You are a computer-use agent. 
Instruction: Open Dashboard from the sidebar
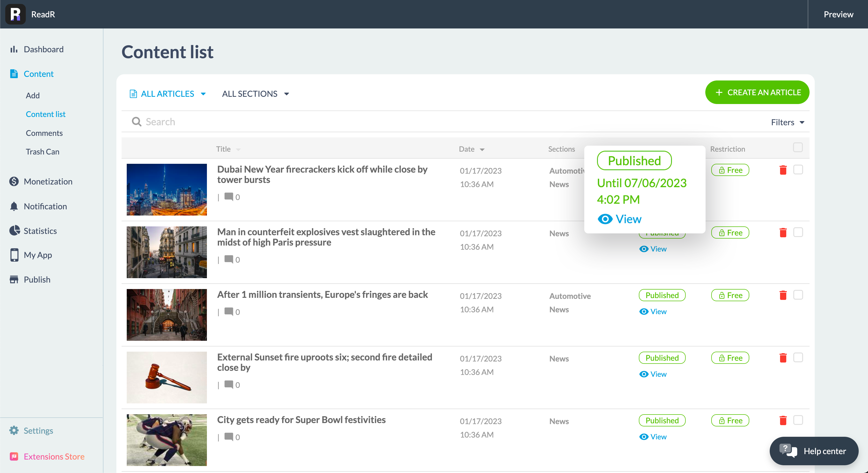43,50
